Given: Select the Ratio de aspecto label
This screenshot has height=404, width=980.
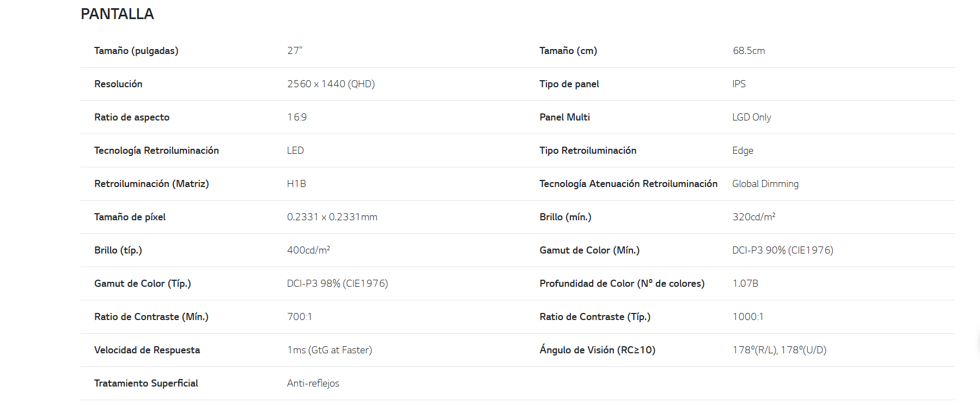Looking at the screenshot, I should 132,117.
